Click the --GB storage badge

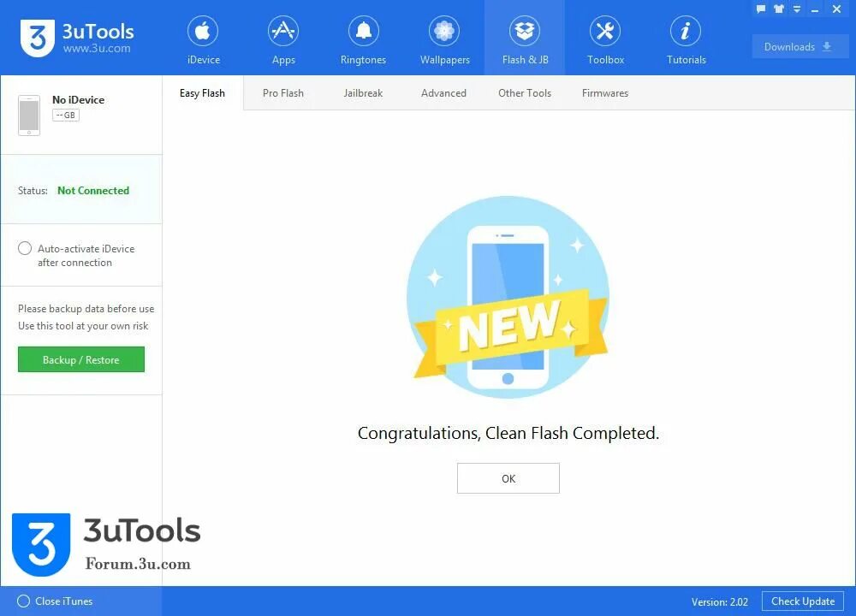coord(66,115)
